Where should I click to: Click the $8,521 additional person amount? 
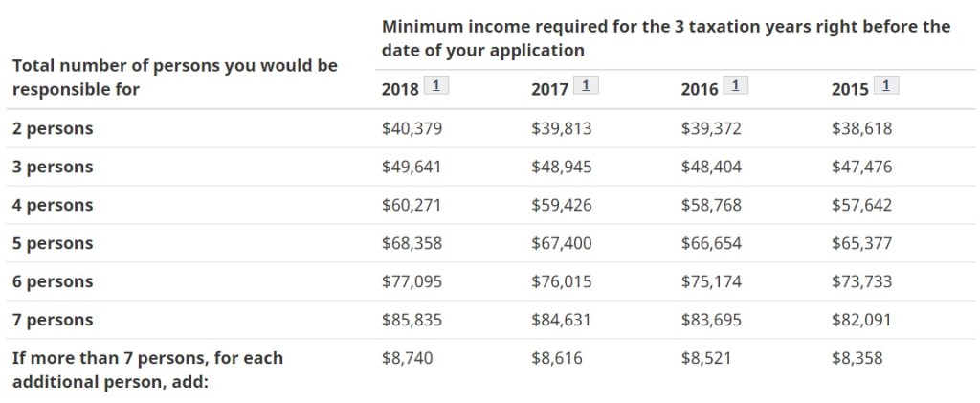click(706, 358)
